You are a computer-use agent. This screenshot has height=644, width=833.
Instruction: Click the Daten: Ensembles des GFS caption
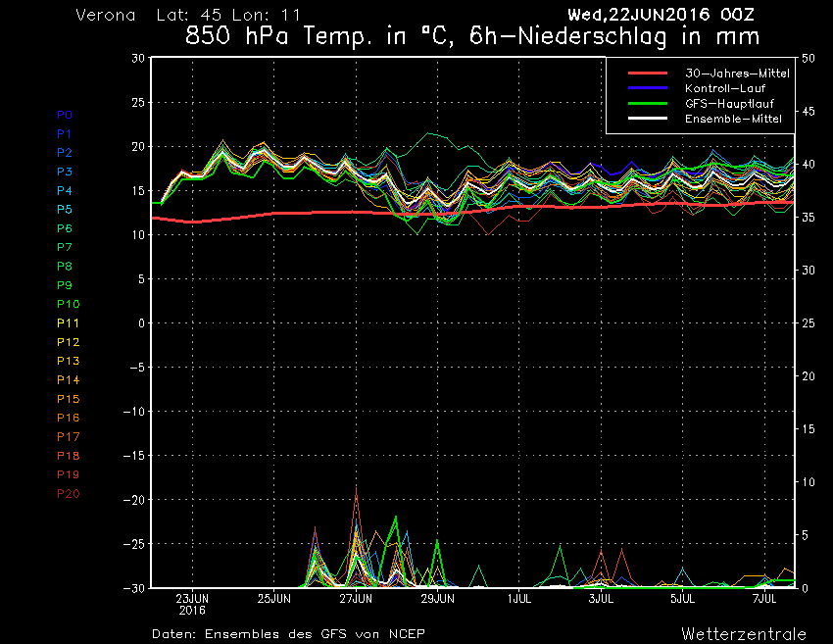coord(288,634)
